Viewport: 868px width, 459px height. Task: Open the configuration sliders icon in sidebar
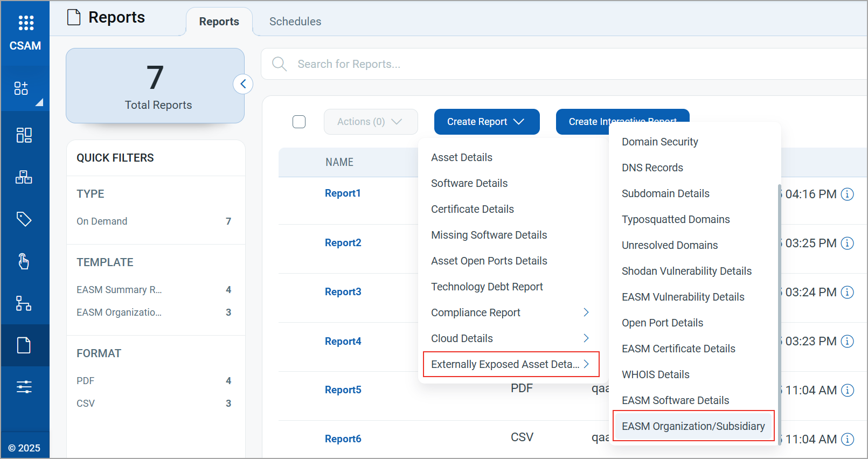tap(24, 387)
